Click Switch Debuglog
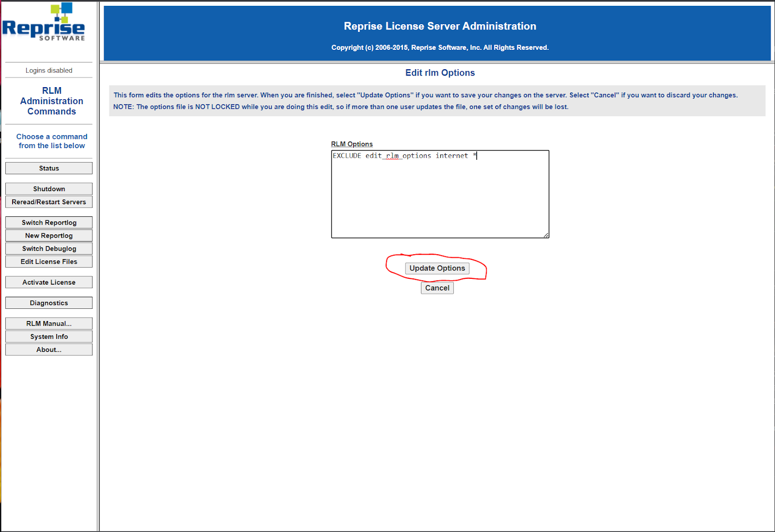The height and width of the screenshot is (532, 775). click(x=48, y=248)
